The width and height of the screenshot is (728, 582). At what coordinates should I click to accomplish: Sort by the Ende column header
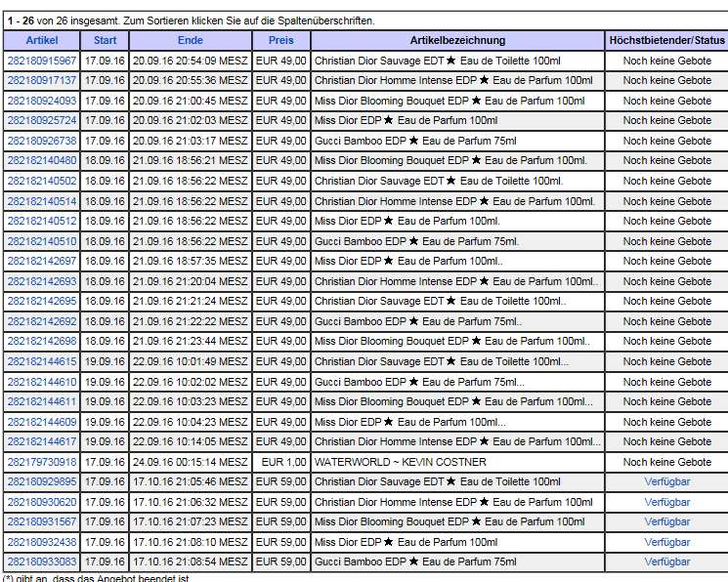(x=191, y=40)
